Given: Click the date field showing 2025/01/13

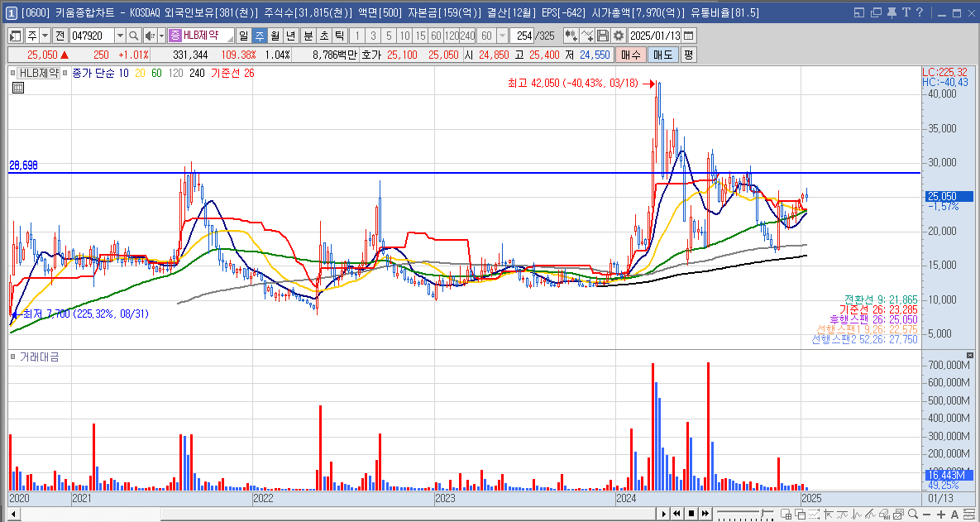Looking at the screenshot, I should 654,36.
